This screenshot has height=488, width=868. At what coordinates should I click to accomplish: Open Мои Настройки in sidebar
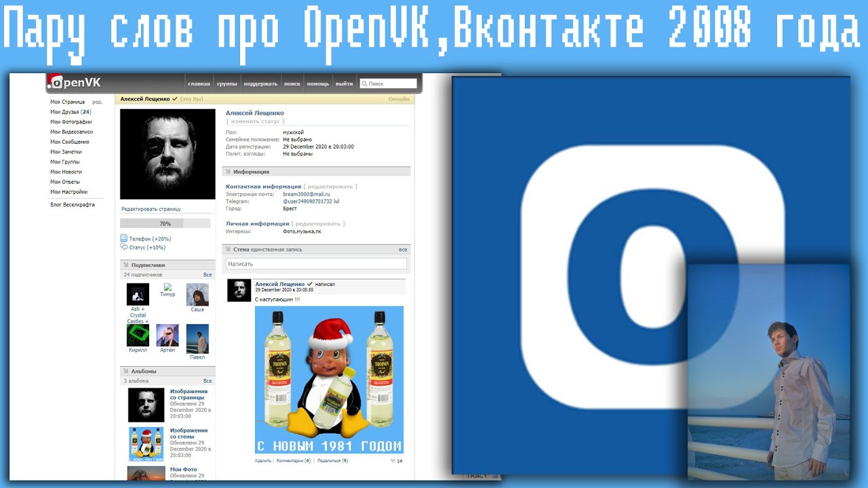[x=69, y=192]
